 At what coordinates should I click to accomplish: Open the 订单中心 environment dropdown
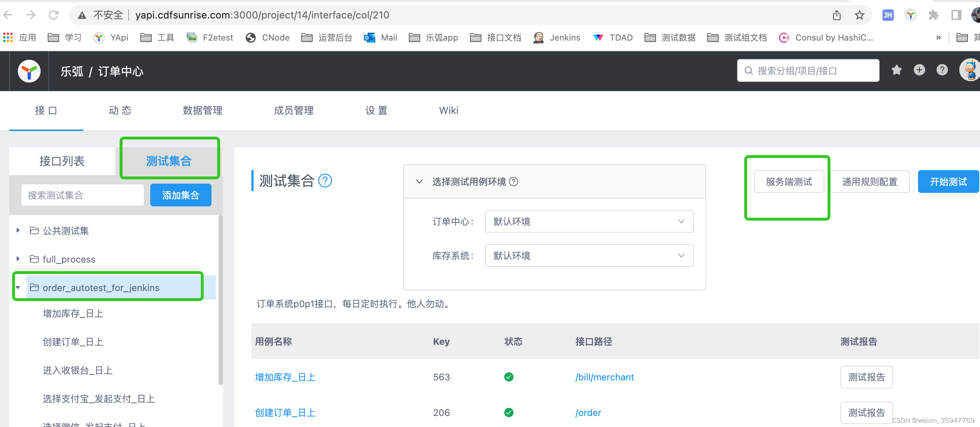[589, 221]
